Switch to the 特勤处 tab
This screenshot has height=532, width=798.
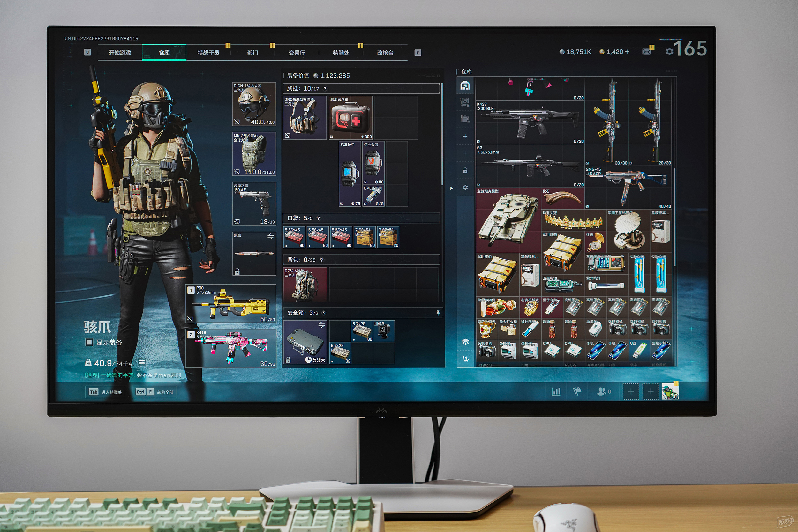click(341, 53)
